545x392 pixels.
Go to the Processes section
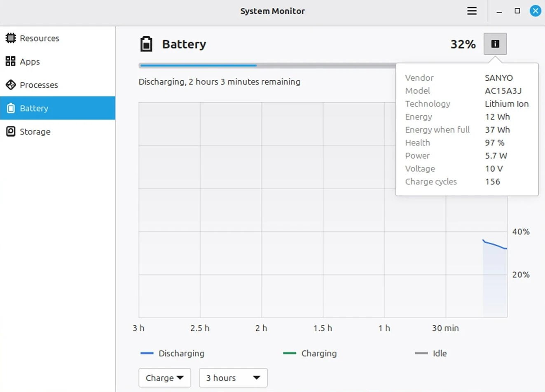(58, 85)
